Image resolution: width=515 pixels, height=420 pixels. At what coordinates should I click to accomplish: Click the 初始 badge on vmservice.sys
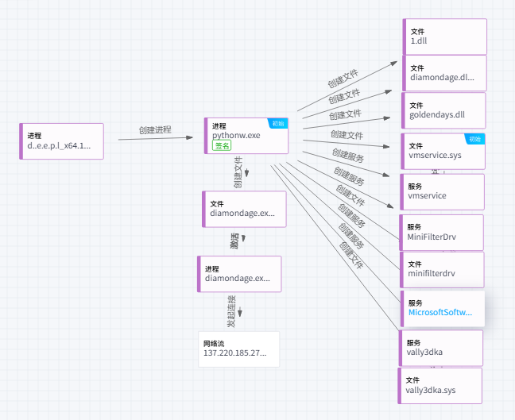click(474, 139)
